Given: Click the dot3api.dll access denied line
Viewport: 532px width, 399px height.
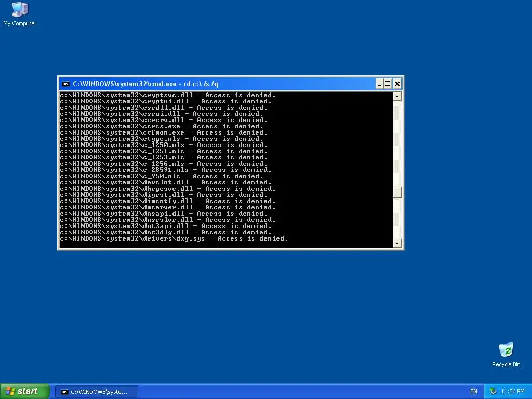Looking at the screenshot, I should 166,226.
